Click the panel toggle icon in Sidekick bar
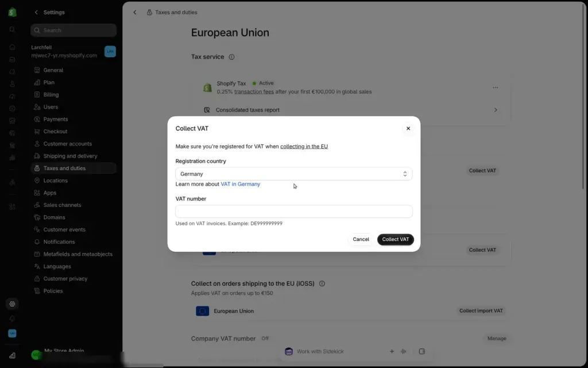Viewport: 588px width, 368px height. tap(422, 351)
